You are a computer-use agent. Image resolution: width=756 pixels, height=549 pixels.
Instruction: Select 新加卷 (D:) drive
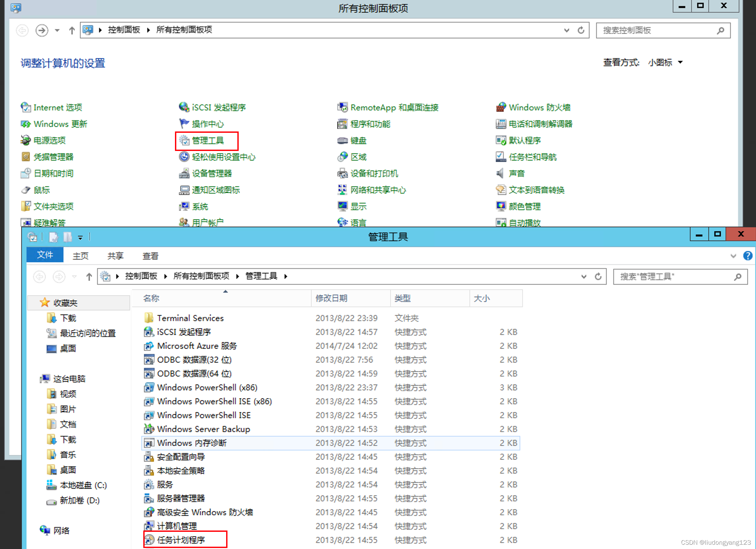click(x=73, y=500)
